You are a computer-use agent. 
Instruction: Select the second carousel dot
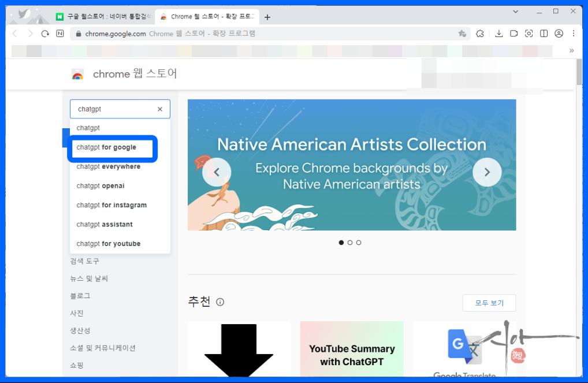350,243
